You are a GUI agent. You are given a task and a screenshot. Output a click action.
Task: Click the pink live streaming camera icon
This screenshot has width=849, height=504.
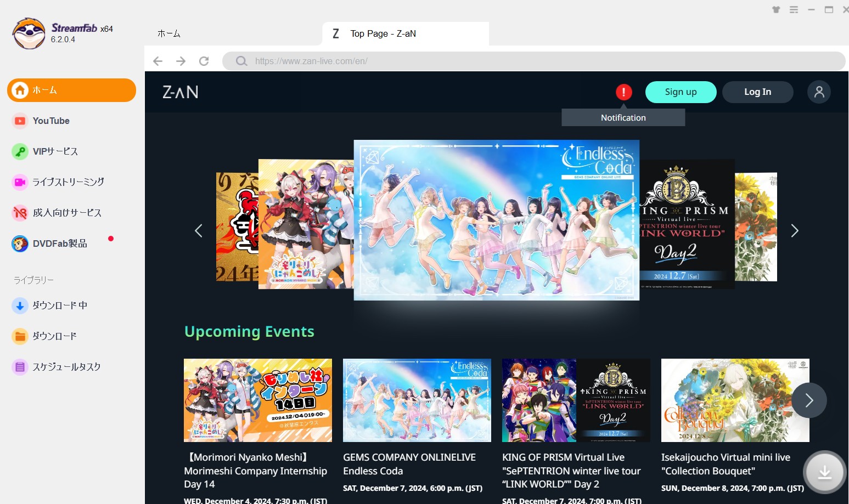[20, 182]
